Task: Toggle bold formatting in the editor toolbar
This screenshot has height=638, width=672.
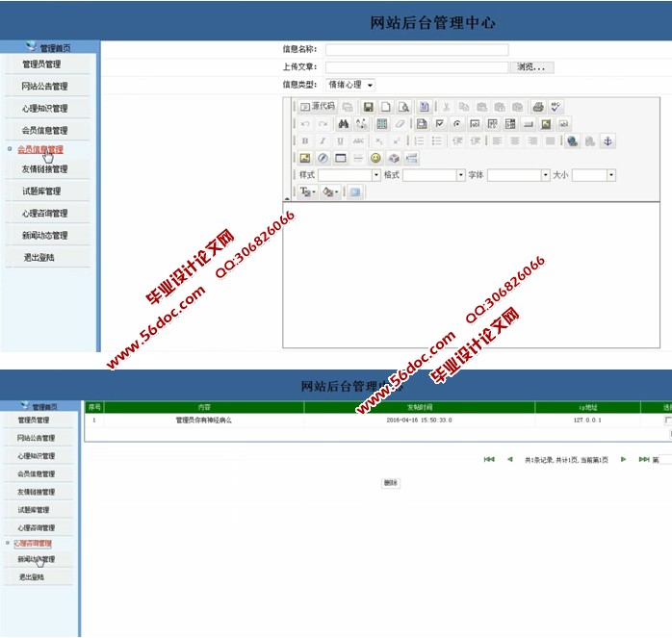Action: pos(305,140)
